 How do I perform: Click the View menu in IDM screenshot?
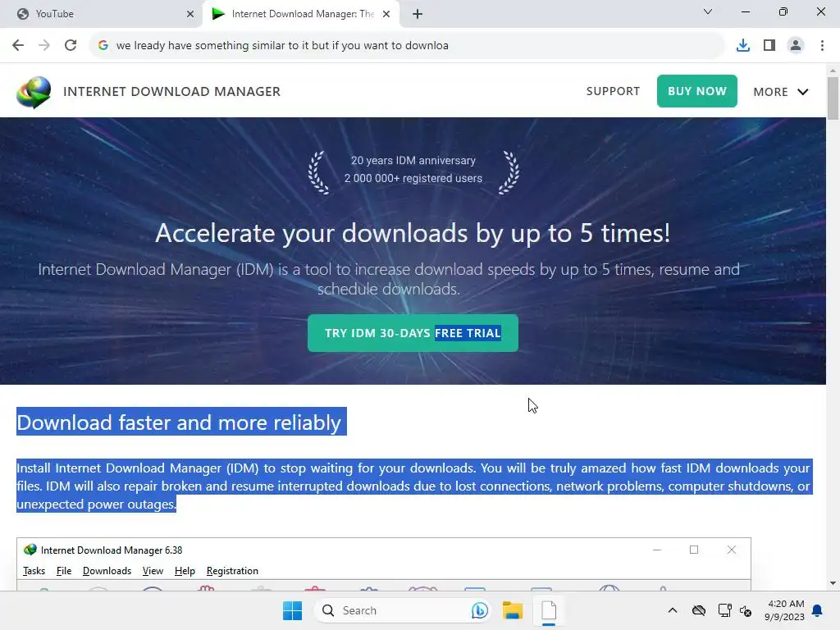click(x=153, y=571)
